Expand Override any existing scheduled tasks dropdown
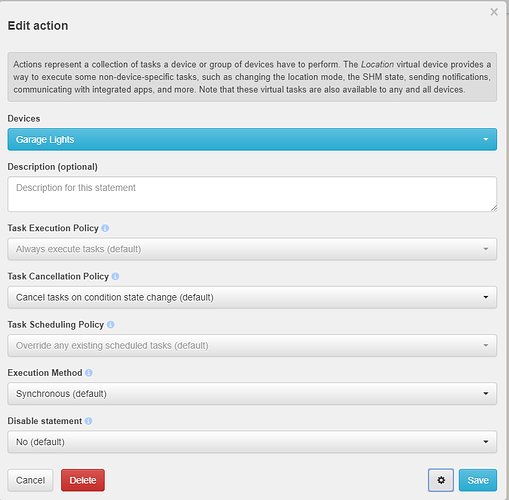 (252, 345)
